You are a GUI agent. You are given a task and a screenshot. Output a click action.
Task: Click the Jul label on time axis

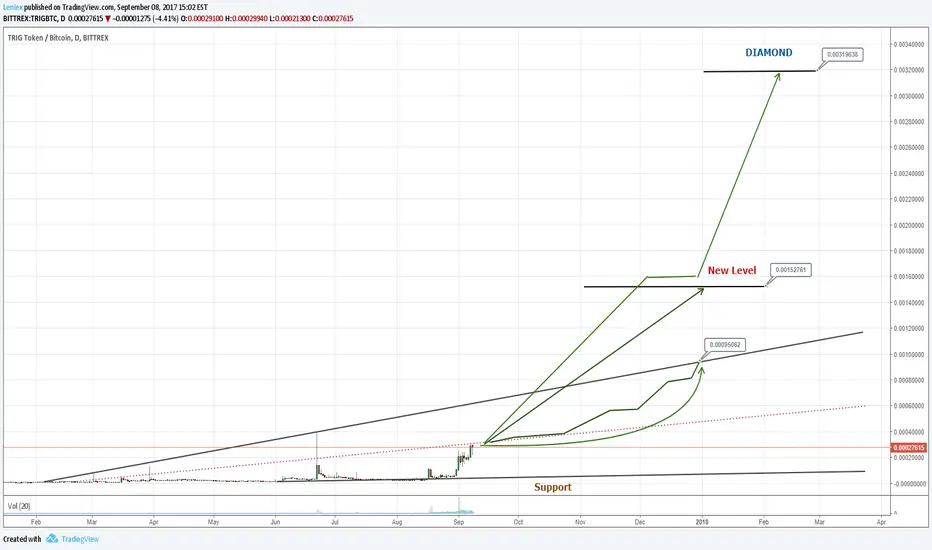(x=335, y=522)
